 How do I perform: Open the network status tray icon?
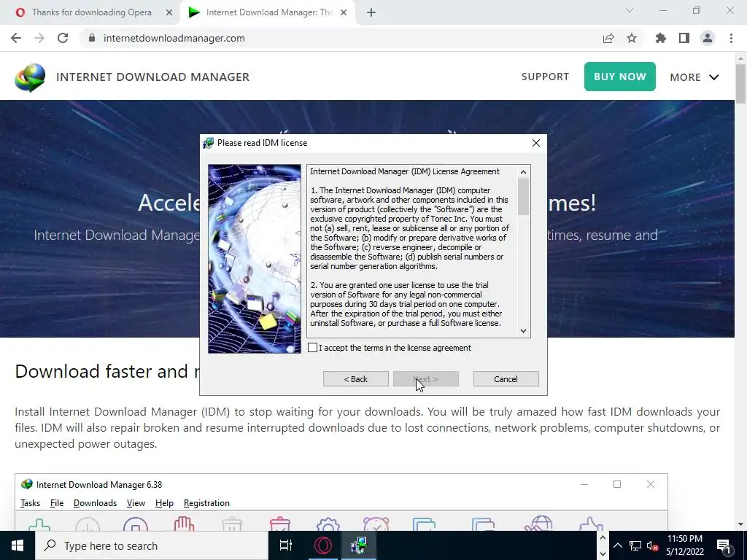[635, 545]
